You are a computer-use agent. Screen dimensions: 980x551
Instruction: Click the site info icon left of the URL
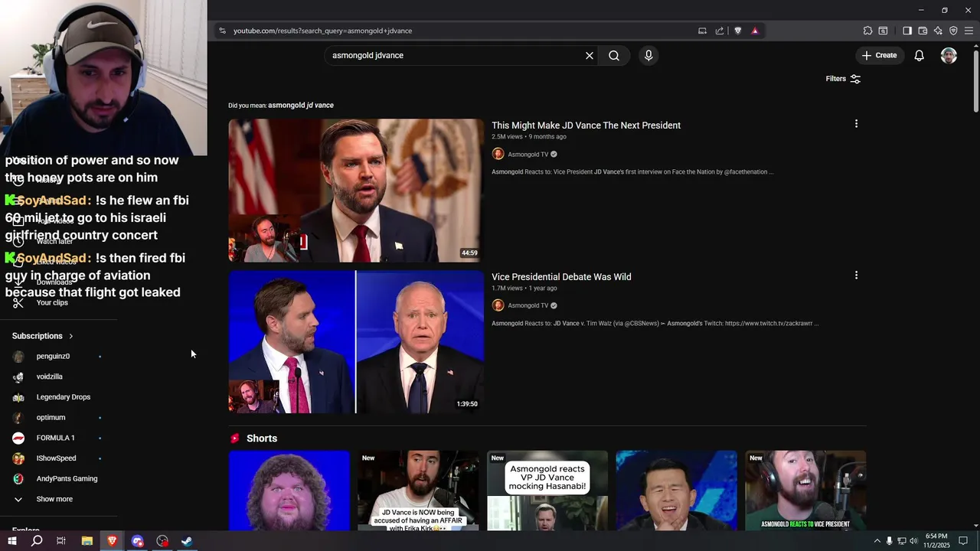[222, 31]
